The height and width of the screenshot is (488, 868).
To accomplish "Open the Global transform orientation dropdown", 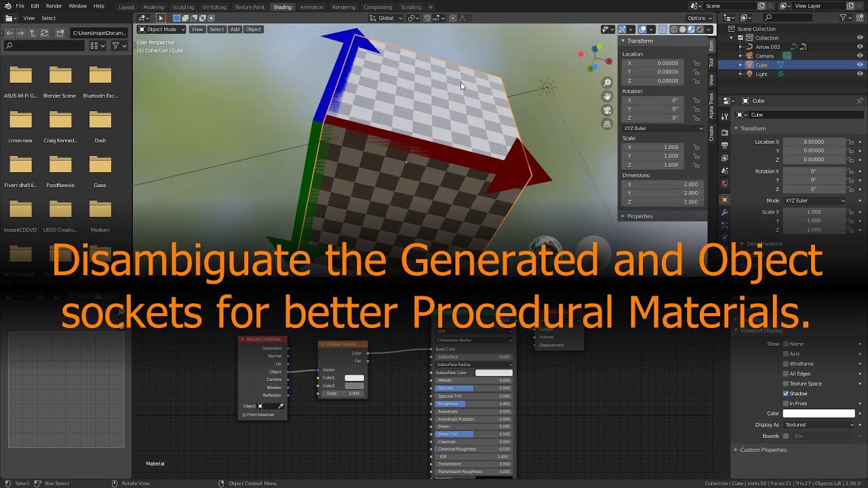I will (386, 18).
